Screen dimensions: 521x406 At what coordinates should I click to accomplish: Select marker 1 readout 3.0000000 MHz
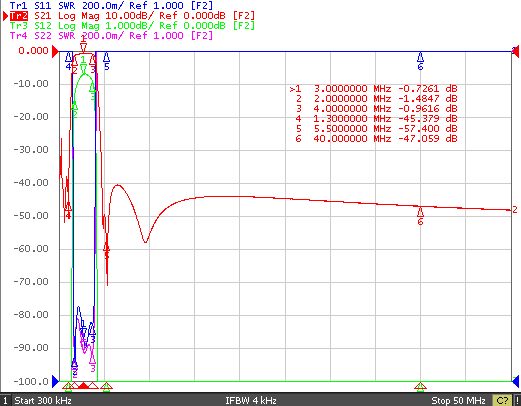tap(373, 89)
